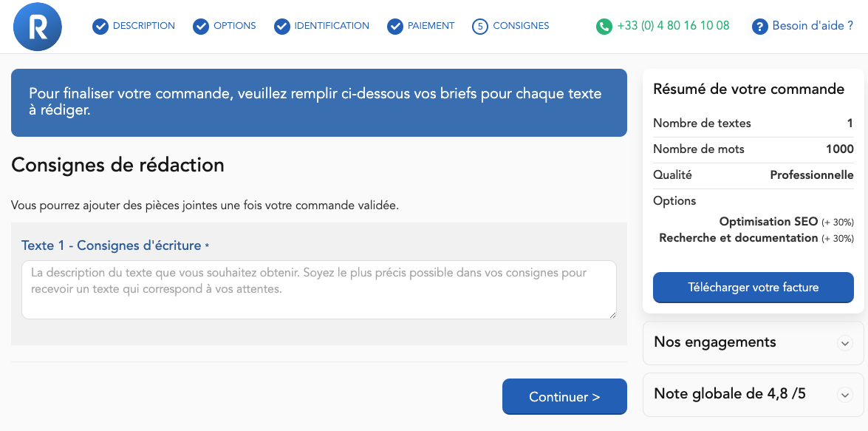Open the IDENTIFICATION step label

click(x=332, y=25)
